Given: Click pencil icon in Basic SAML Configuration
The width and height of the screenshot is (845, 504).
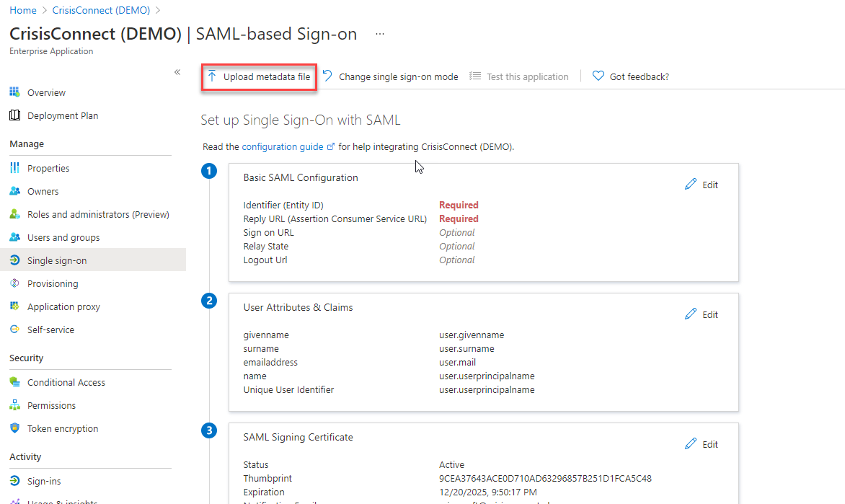Looking at the screenshot, I should (690, 185).
